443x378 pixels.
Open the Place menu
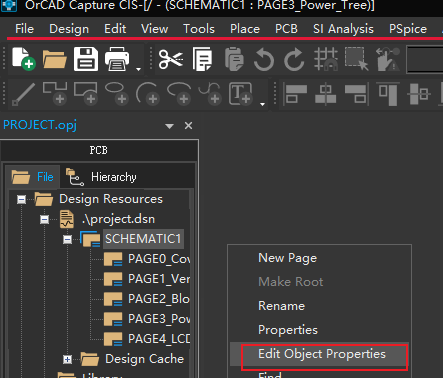pos(245,29)
